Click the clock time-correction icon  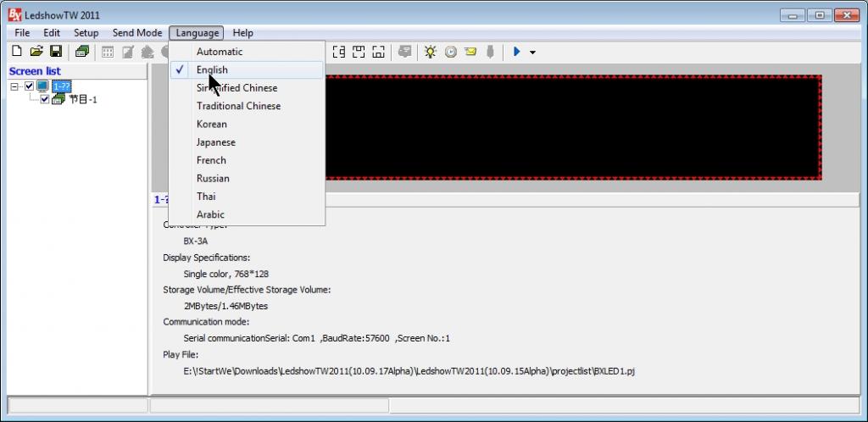(451, 52)
